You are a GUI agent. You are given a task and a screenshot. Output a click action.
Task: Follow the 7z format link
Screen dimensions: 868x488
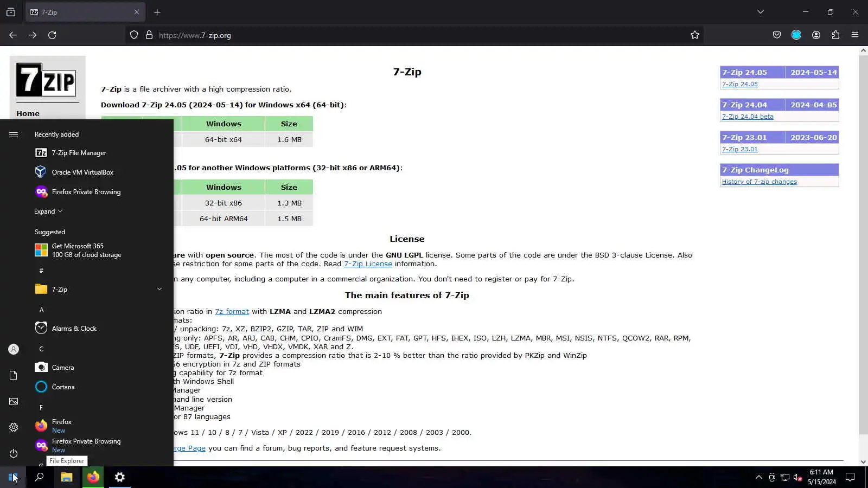232,312
